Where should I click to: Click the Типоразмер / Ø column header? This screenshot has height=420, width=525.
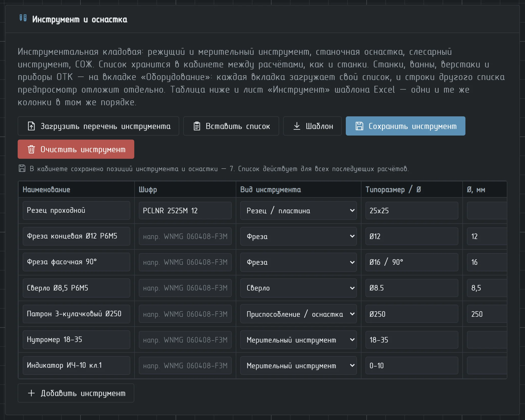(x=412, y=190)
